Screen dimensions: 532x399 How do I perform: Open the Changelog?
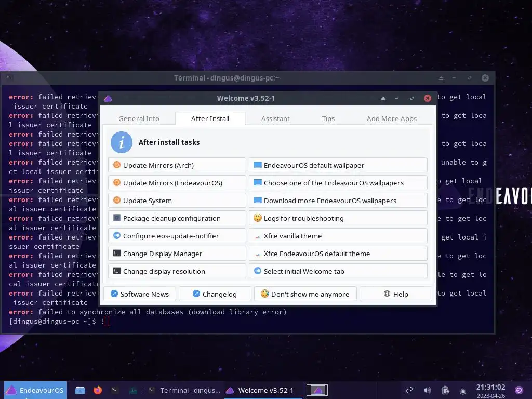point(215,294)
